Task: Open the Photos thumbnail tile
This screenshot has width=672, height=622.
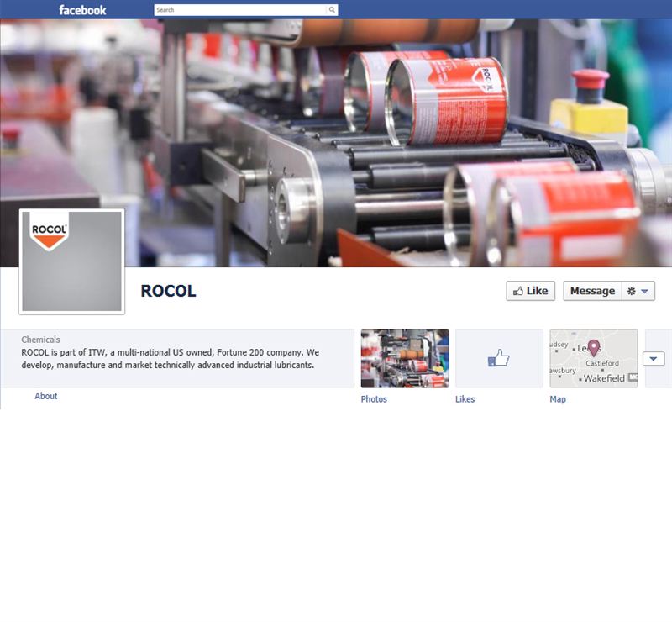Action: pos(405,358)
